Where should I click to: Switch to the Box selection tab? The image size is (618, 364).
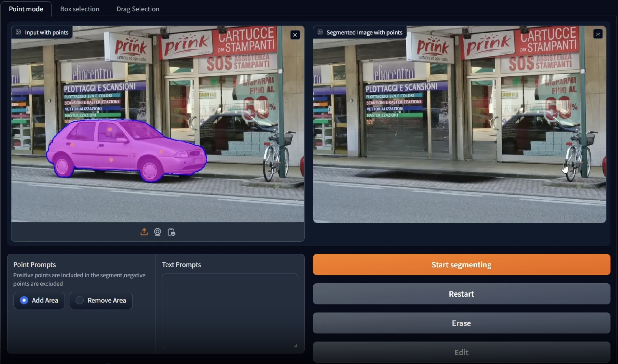80,9
